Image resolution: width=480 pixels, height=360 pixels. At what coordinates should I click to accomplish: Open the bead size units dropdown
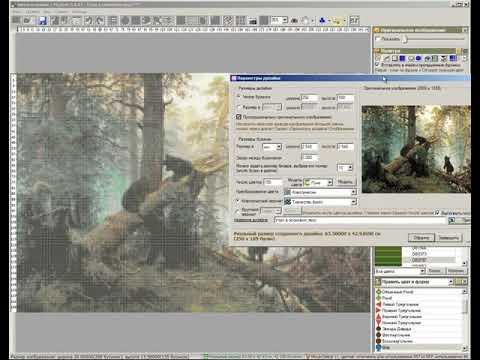pyautogui.click(x=279, y=147)
